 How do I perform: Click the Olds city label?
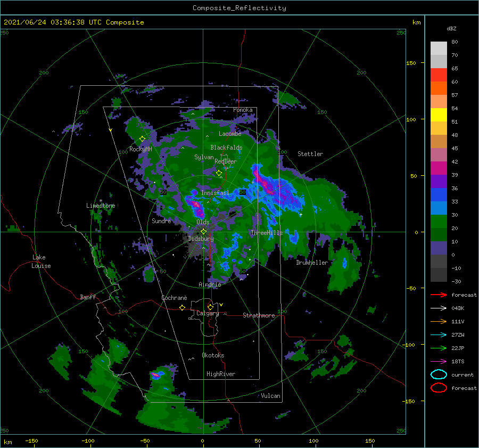tap(203, 222)
